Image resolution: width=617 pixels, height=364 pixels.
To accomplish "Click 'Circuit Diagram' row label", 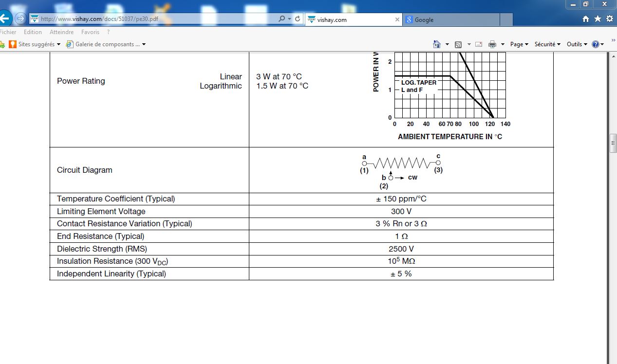I will [85, 170].
